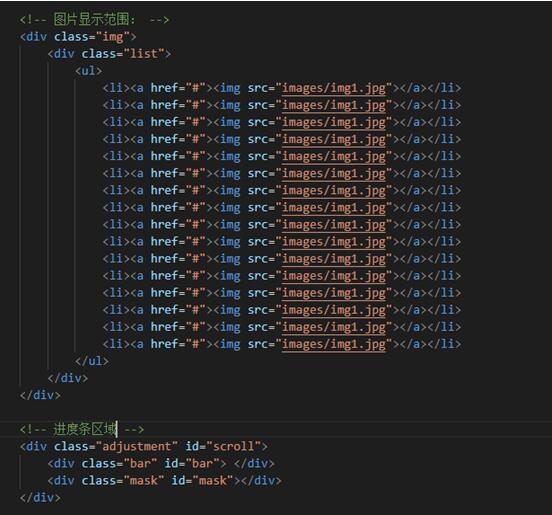Click the opening ul tag
The width and height of the screenshot is (552, 515).
88,71
